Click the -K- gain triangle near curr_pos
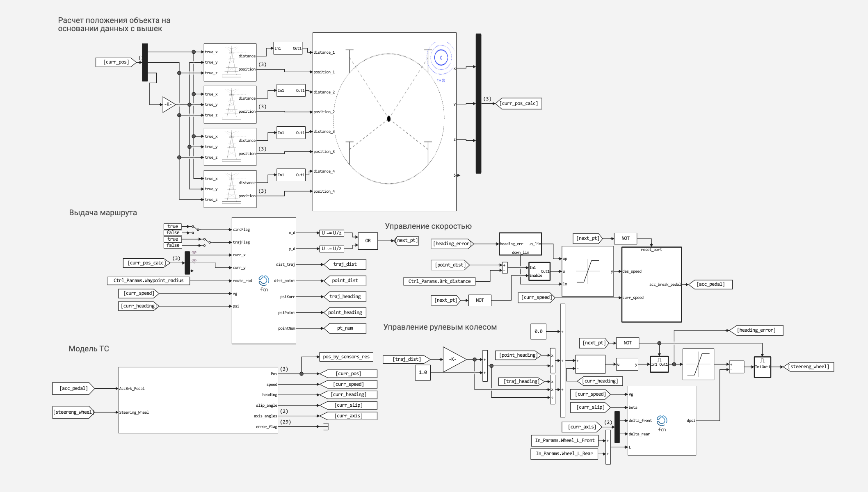The image size is (868, 492). [x=169, y=105]
